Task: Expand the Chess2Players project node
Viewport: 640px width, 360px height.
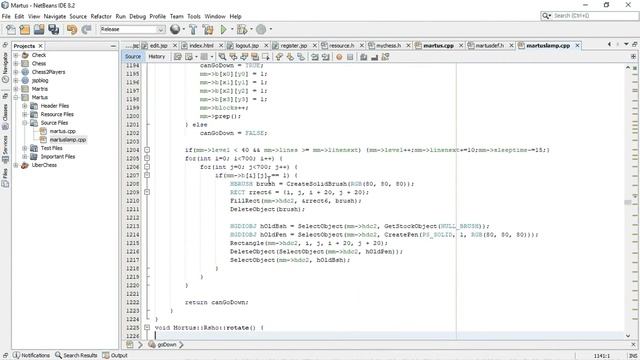Action: pos(16,72)
